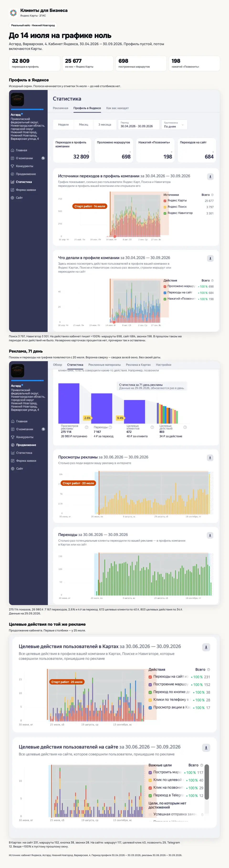This screenshot has height=868, width=229.
Task: Click the Главная home icon in the profile statistics cabinet sidebar
Action: point(12,150)
